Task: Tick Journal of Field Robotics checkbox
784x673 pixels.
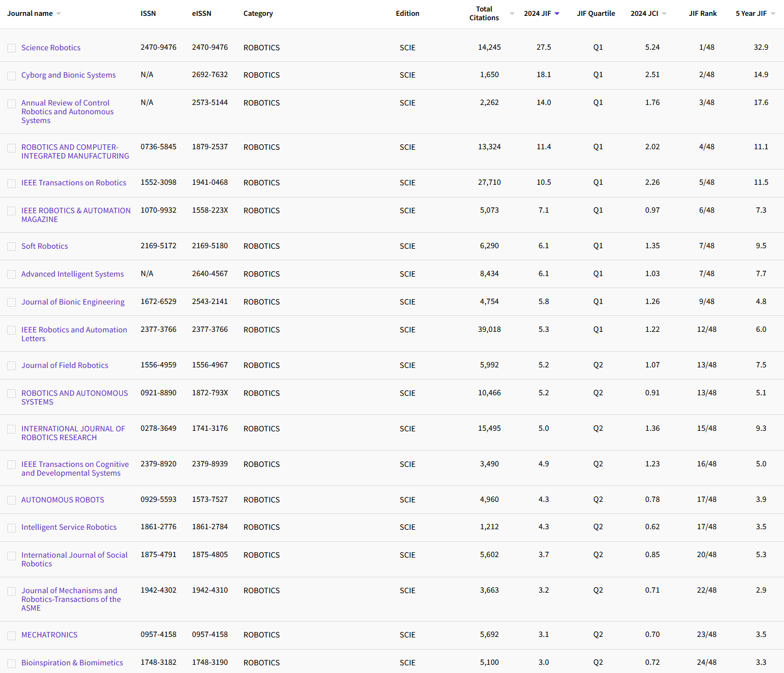Action: coord(11,366)
